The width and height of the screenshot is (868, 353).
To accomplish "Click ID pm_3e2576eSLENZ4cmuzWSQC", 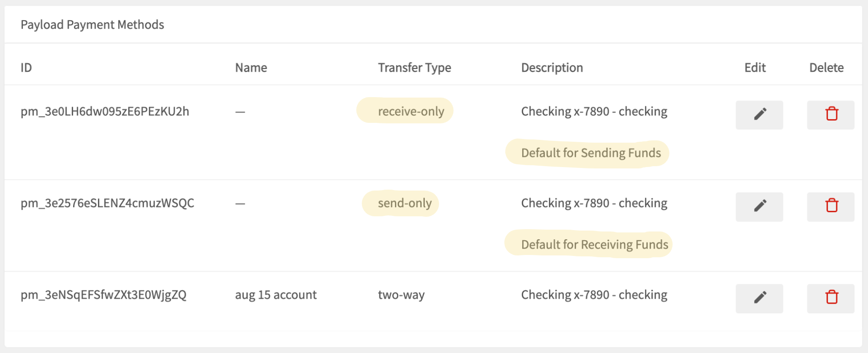I will [x=108, y=203].
